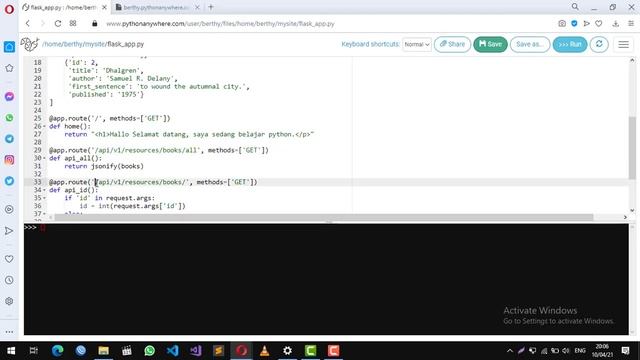Open Messenger in the sidebar

pos(9,97)
